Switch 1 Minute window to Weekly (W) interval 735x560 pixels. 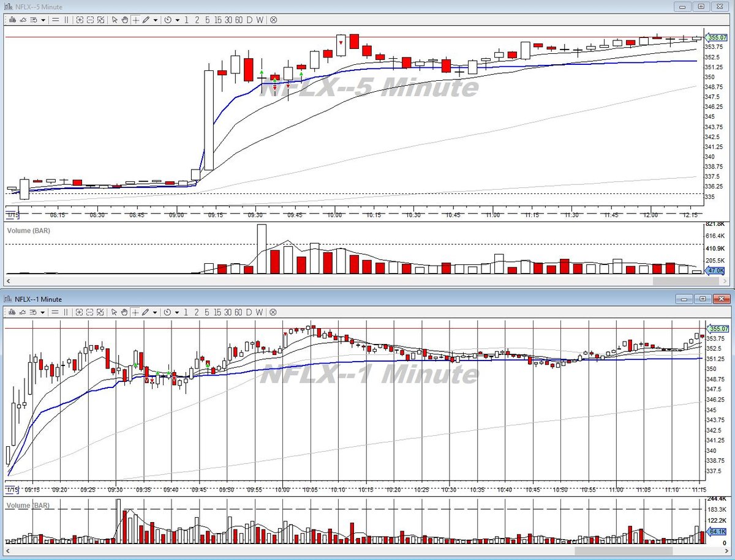click(260, 312)
